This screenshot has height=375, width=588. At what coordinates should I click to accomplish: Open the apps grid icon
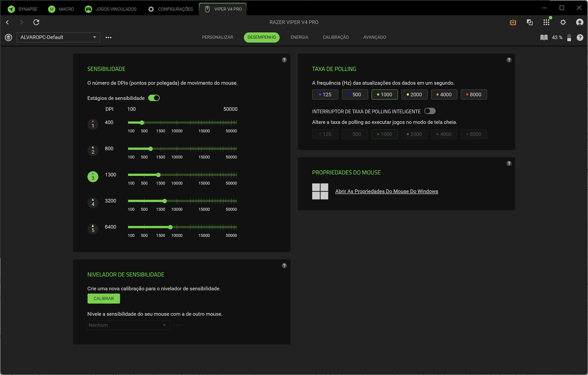tap(546, 22)
